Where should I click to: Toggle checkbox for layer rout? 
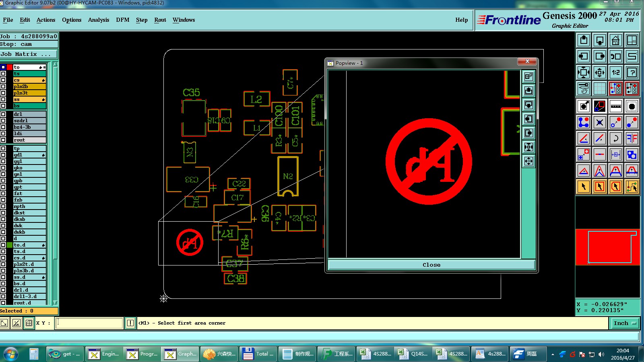tap(3, 140)
